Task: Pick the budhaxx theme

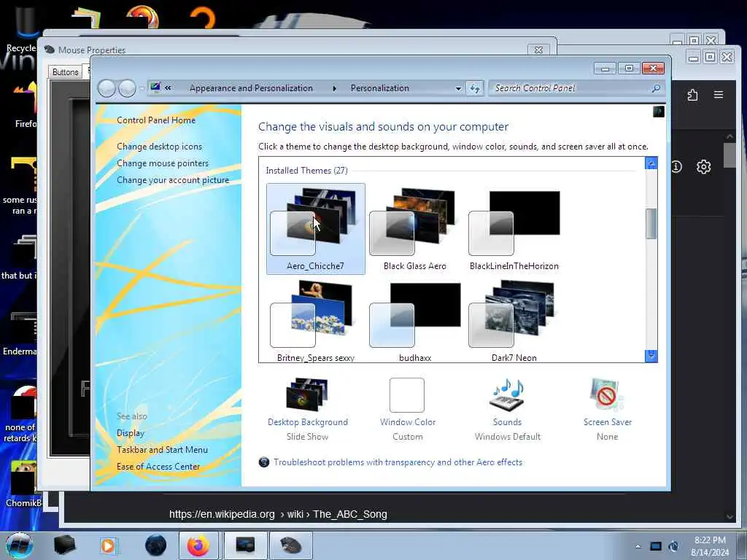Action: (414, 321)
